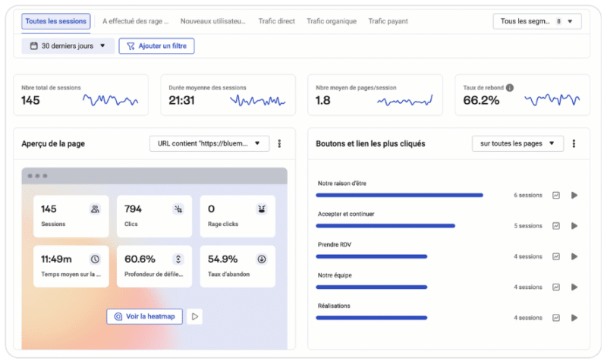Click the Prendre RDV progress bar

372,256
